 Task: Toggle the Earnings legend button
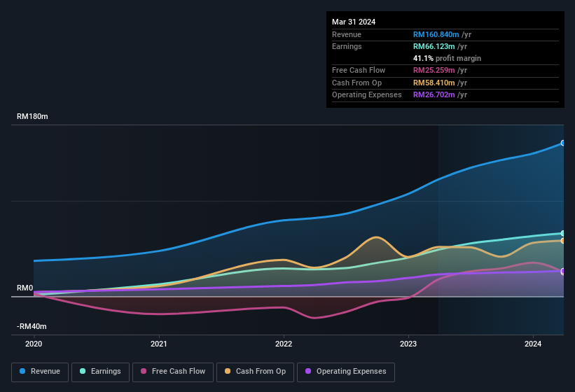(100, 372)
